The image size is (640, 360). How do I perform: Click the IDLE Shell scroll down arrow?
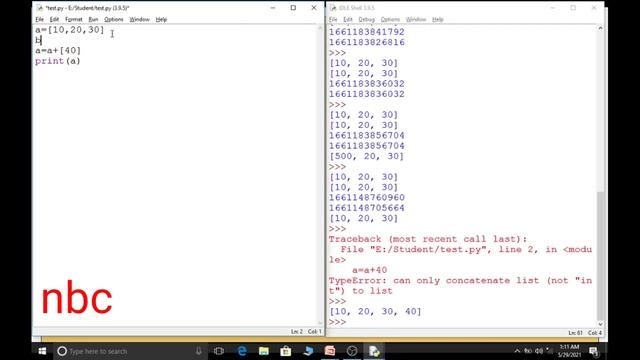[600, 324]
